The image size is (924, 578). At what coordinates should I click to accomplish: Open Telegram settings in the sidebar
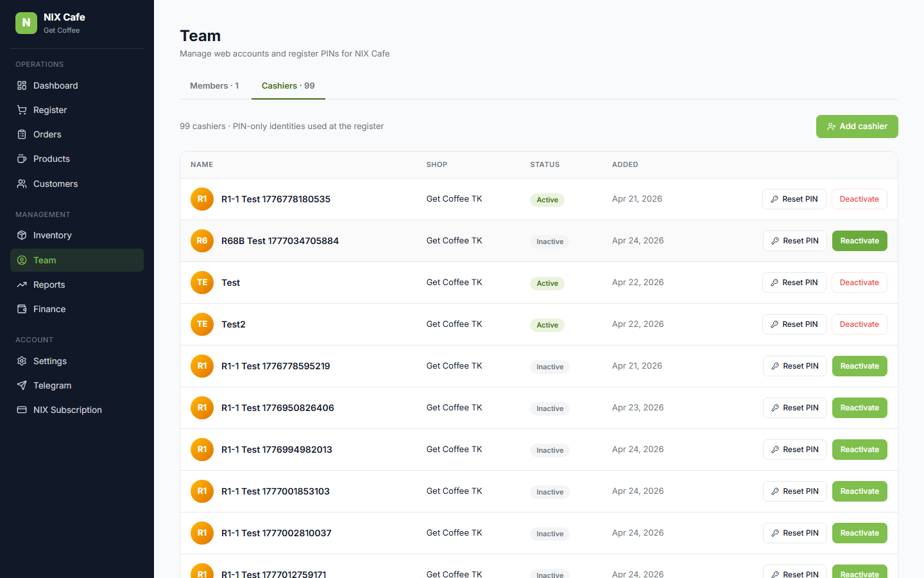[x=52, y=385]
